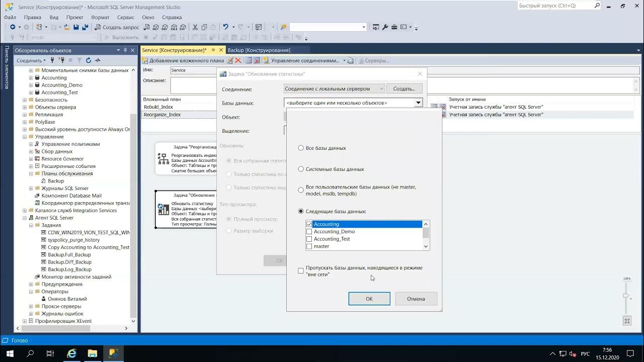
Task: Click 'Добавление вложенного плана' button
Action: click(x=184, y=60)
